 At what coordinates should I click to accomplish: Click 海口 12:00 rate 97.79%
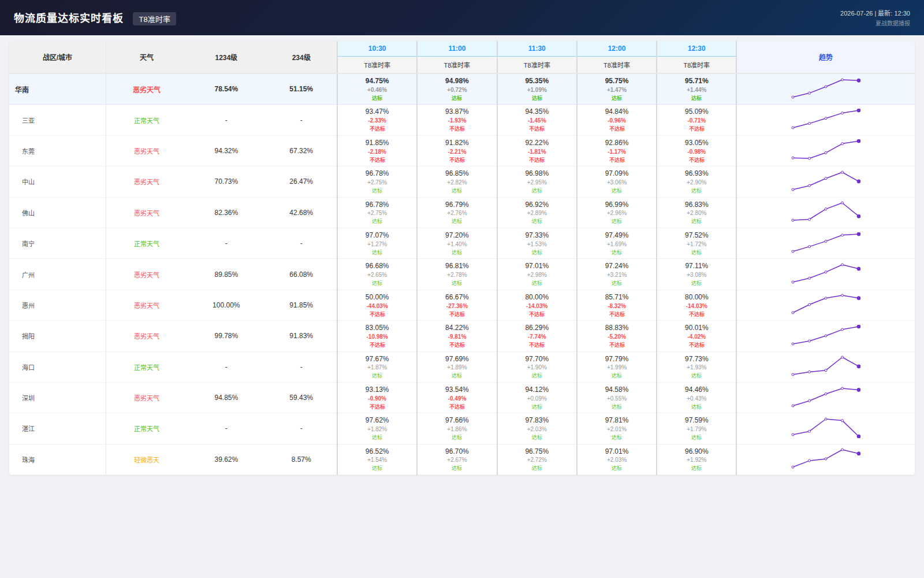click(617, 359)
